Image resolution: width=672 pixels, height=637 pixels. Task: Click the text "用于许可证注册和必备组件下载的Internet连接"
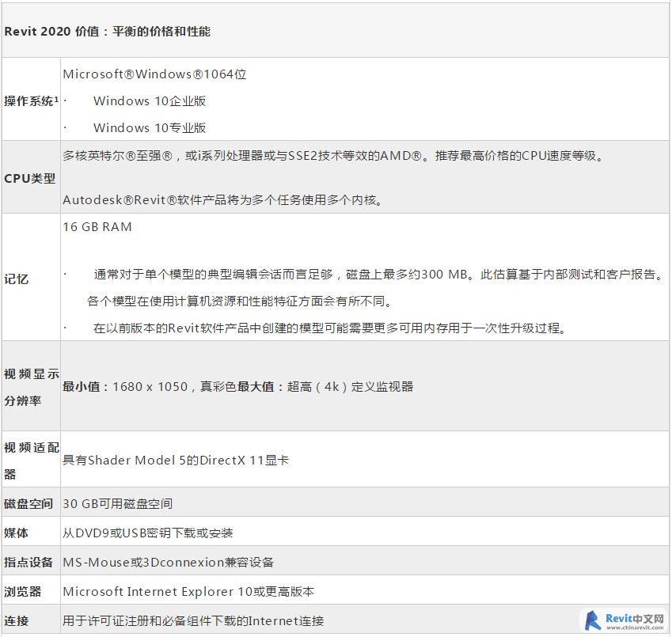click(x=193, y=620)
